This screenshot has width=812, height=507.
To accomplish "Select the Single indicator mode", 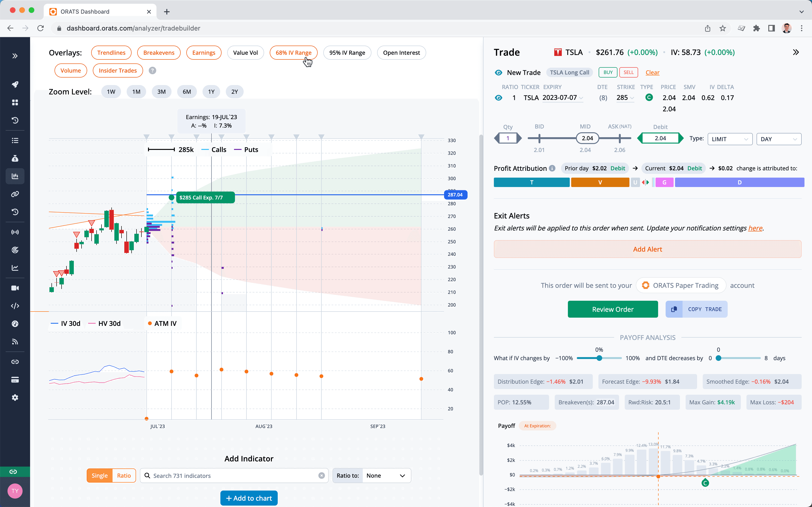I will [x=100, y=476].
